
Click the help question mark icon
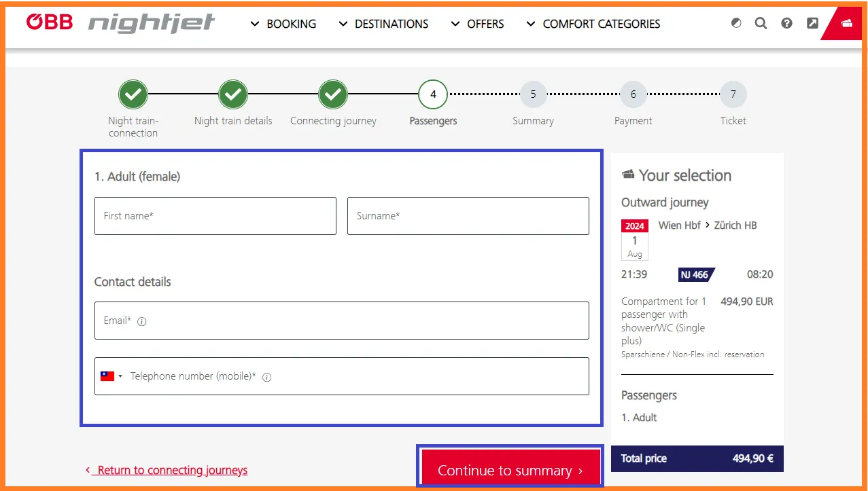pos(786,22)
